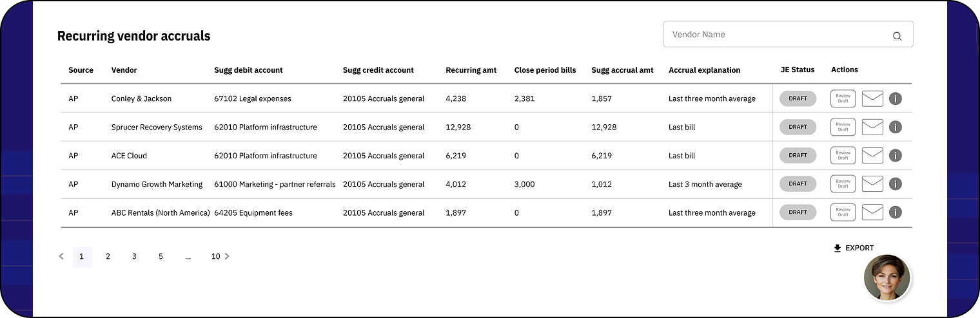Click info icon for Sprucer Recovery Systems
The image size is (980, 318).
click(895, 127)
